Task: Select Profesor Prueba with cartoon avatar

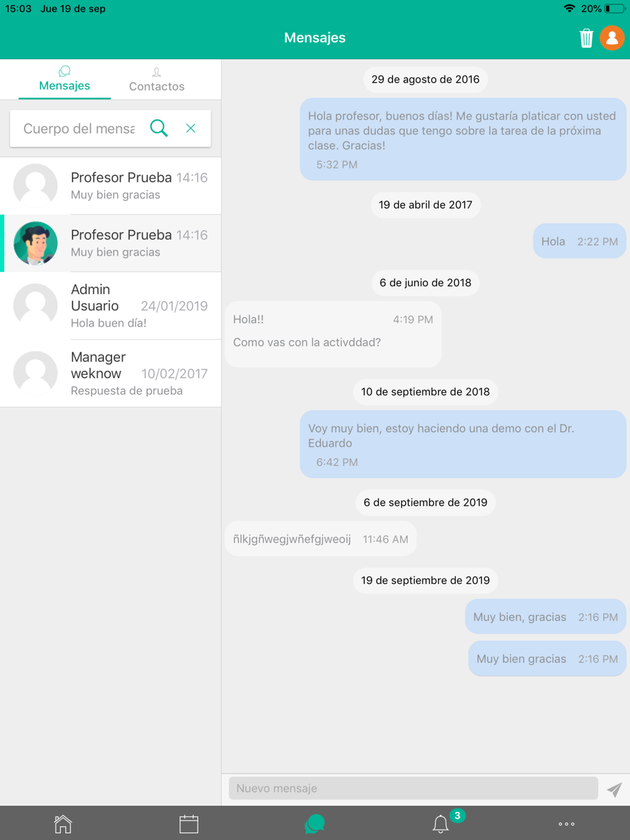Action: pos(111,243)
